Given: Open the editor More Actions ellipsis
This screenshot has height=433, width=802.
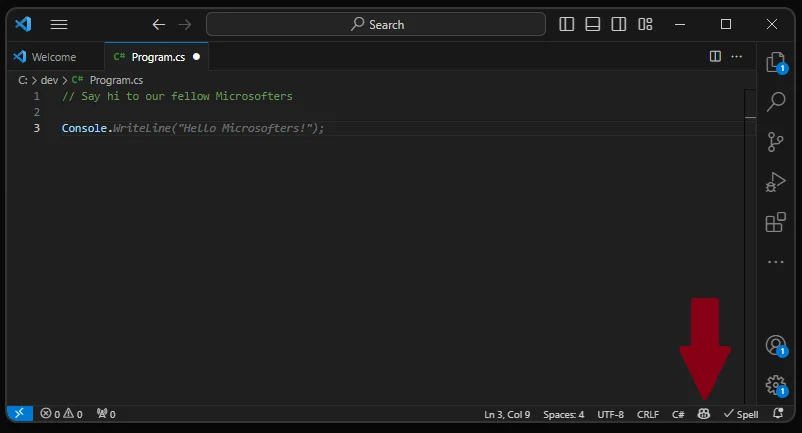Looking at the screenshot, I should [x=738, y=57].
